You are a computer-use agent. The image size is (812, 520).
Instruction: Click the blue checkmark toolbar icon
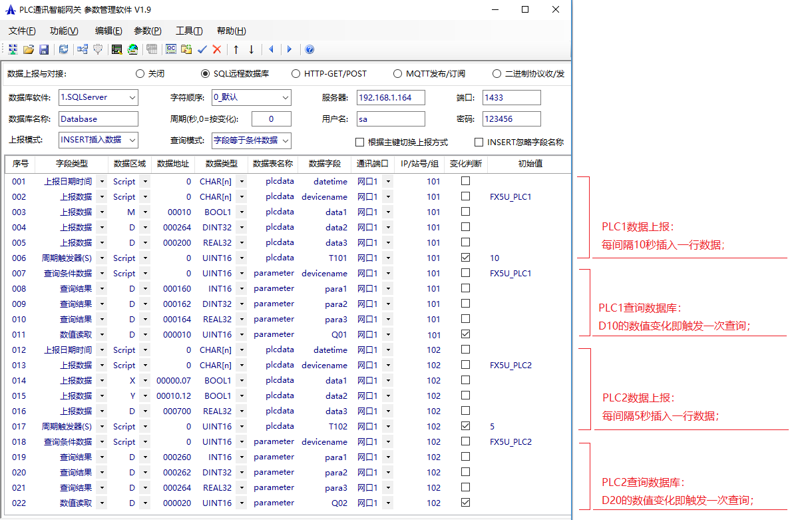pos(202,49)
